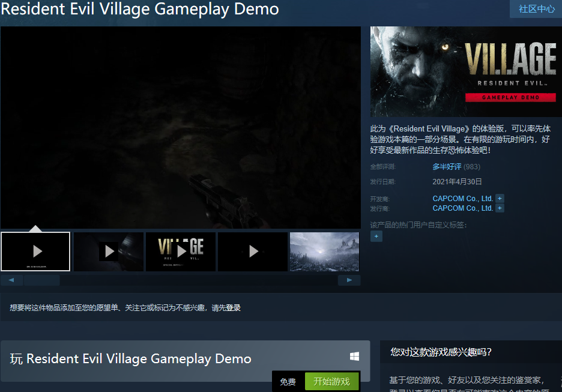Click the green 开始游戏 play game button
Screen dimensions: 562x392
331,382
